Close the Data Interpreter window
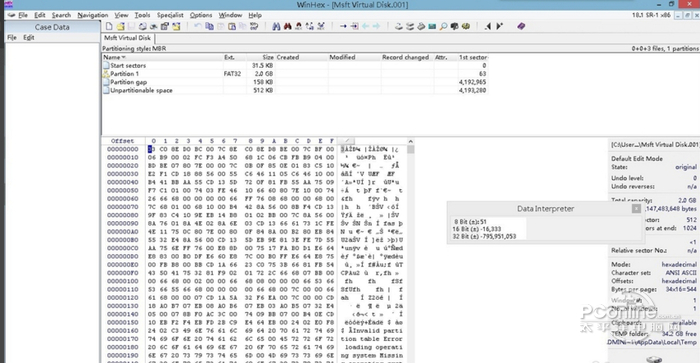700x363 pixels. (636, 209)
